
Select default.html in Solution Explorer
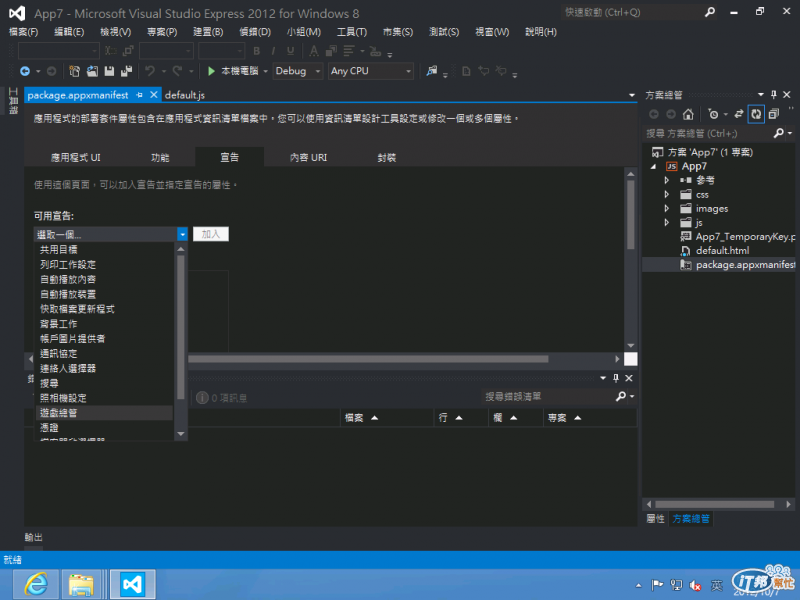(722, 251)
